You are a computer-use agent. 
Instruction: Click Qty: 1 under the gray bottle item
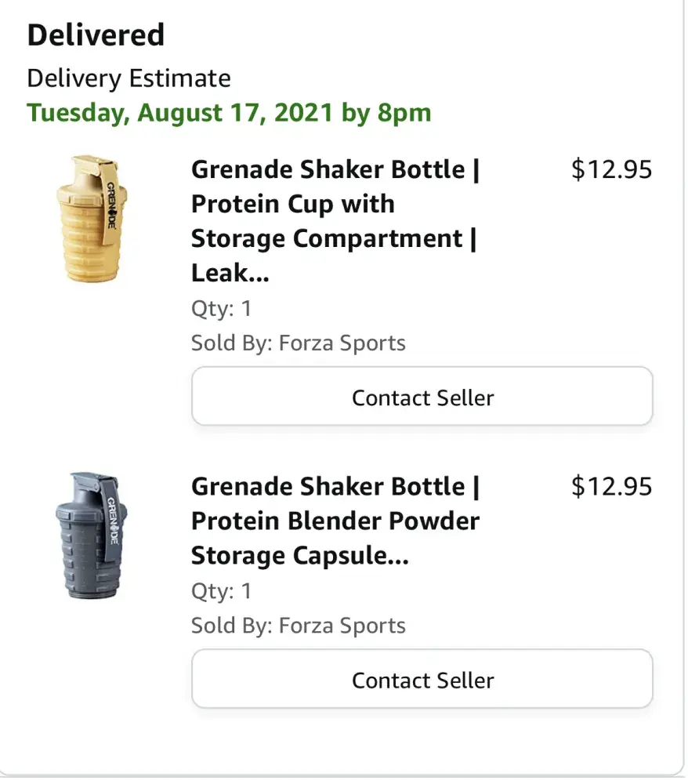(x=221, y=590)
